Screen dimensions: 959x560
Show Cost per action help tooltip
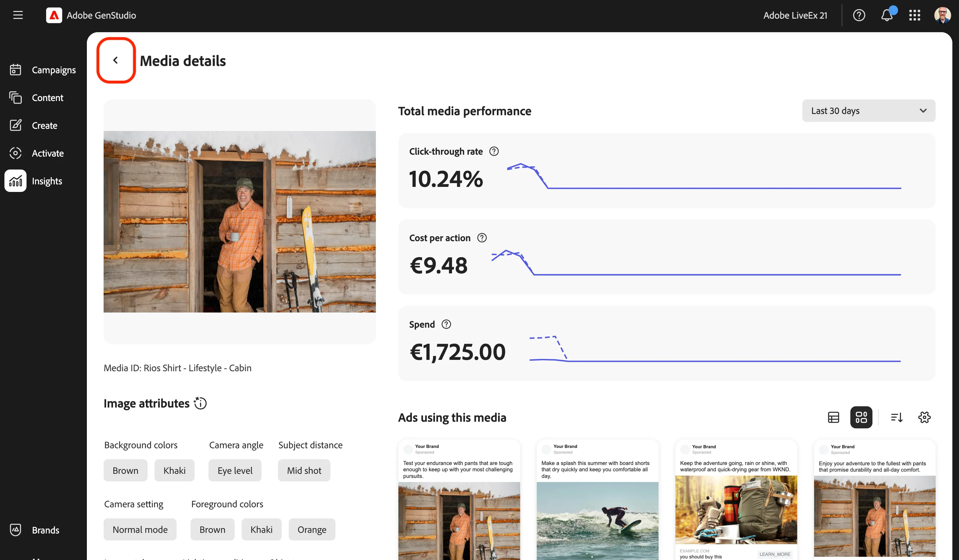pos(482,238)
